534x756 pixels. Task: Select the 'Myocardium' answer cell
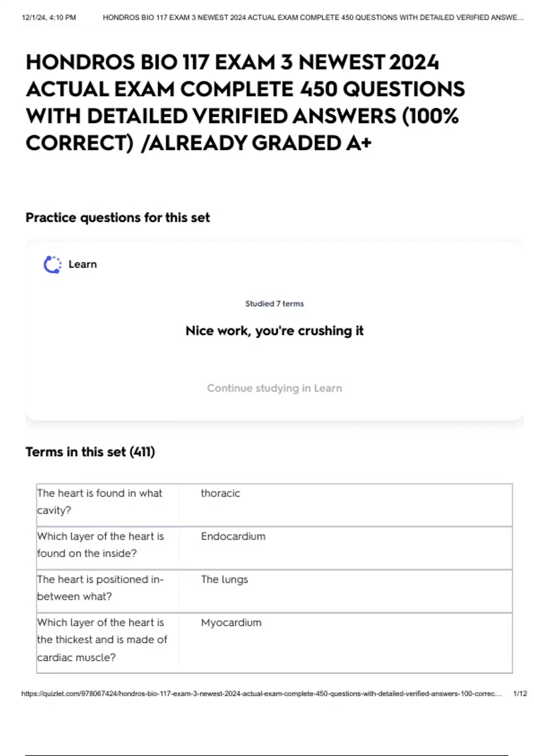231,623
